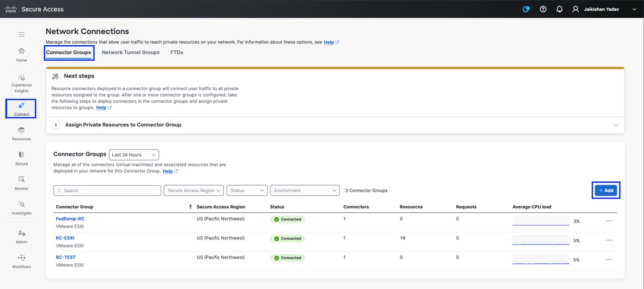Viewport: 644px width, 289px height.
Task: Open Monitor in sidebar
Action: [21, 183]
